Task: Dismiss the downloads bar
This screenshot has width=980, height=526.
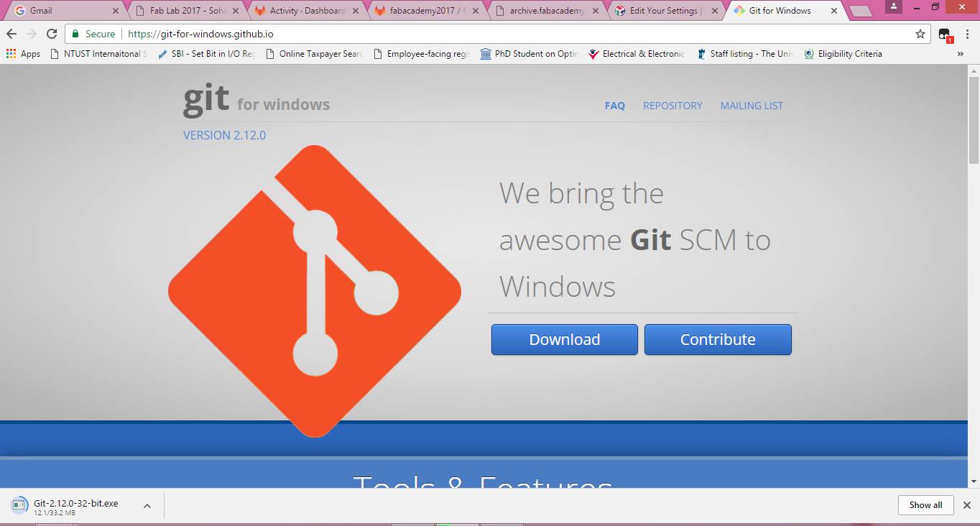Action: click(x=967, y=505)
